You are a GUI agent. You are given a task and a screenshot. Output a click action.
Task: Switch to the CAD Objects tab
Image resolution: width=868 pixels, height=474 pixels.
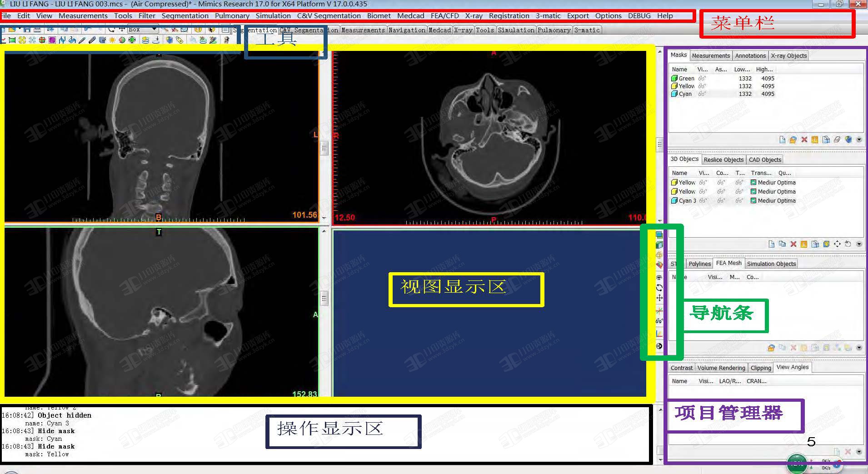pyautogui.click(x=765, y=160)
